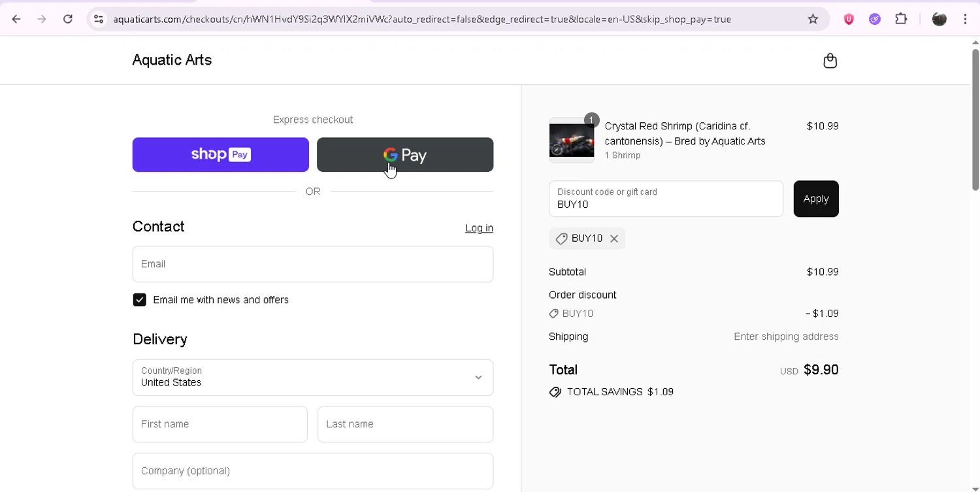View site information icon in address bar
The image size is (980, 492).
tap(99, 19)
